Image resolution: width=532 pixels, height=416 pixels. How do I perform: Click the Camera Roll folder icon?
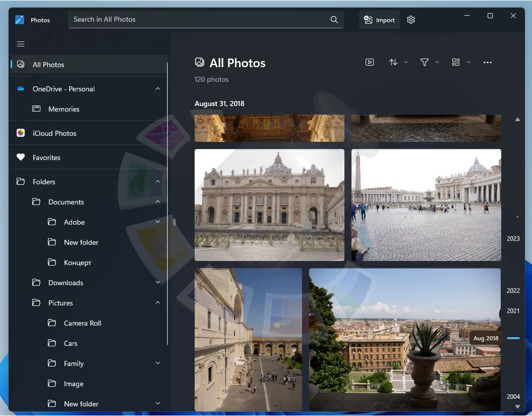pos(52,323)
